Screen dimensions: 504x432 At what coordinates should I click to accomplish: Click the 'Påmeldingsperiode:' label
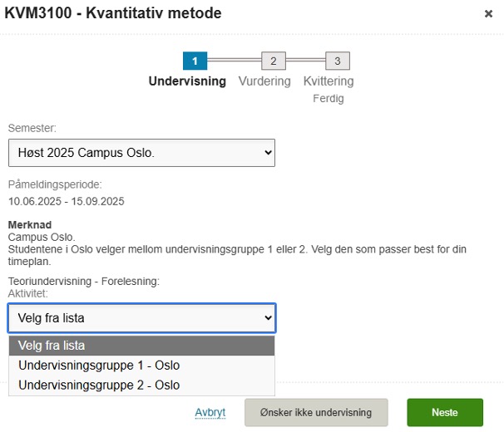click(x=55, y=184)
